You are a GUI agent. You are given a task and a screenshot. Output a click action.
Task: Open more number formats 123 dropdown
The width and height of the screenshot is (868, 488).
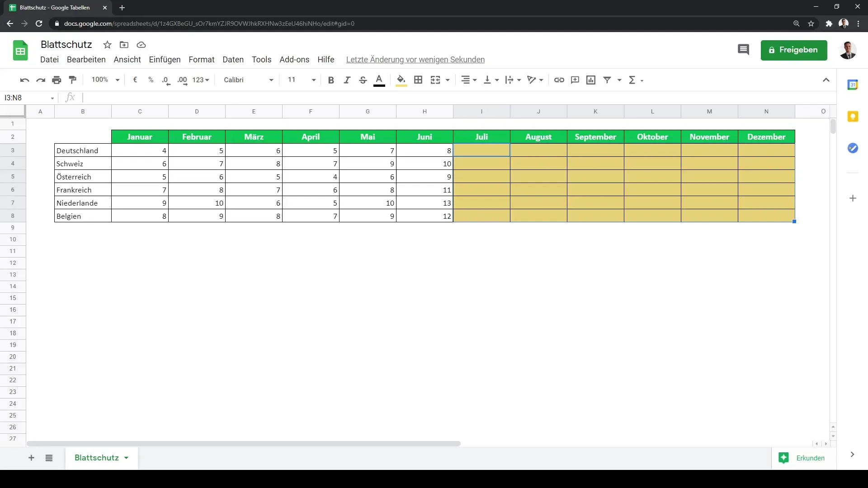[201, 80]
